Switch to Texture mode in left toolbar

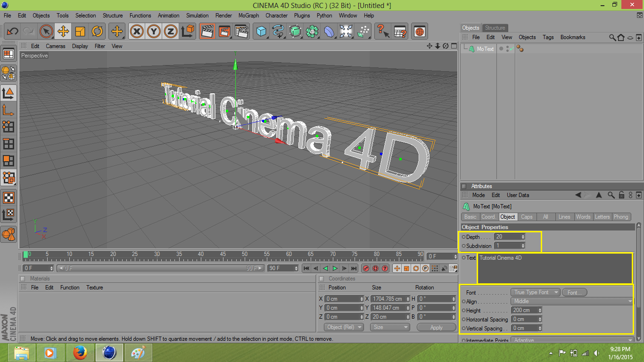8,197
